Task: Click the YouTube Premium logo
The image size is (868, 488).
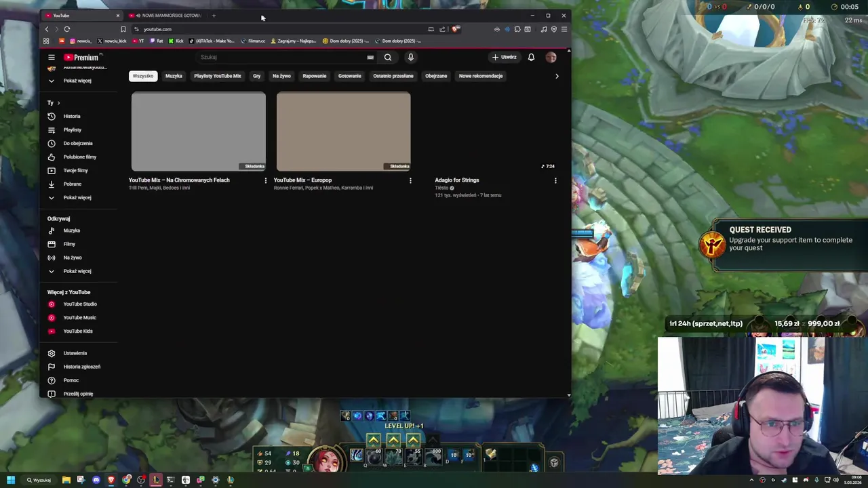Action: 81,58
